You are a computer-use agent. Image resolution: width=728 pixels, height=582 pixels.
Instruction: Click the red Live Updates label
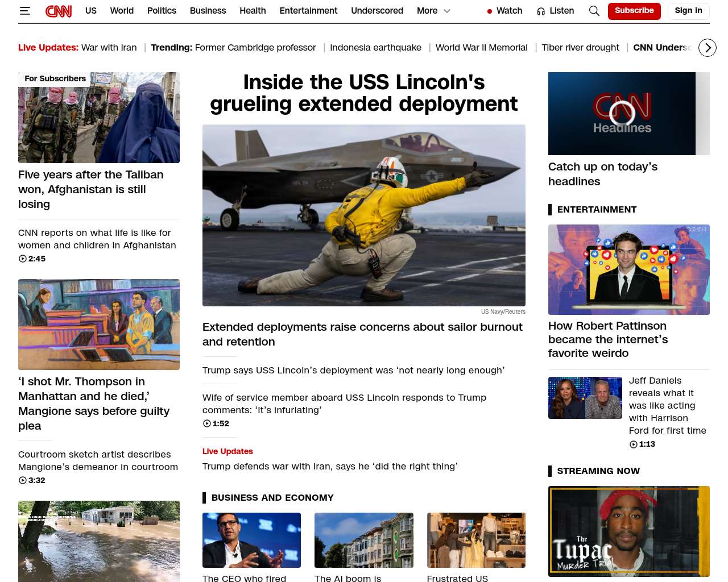click(x=227, y=451)
